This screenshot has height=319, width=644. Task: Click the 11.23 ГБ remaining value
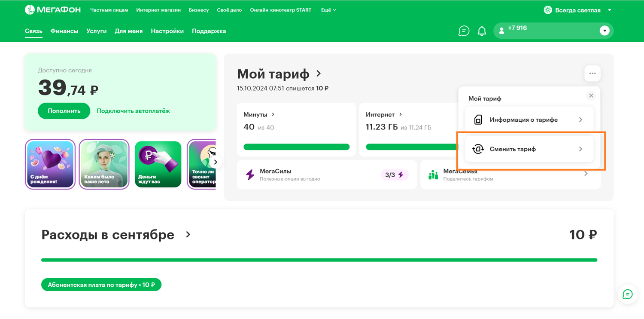pos(382,127)
